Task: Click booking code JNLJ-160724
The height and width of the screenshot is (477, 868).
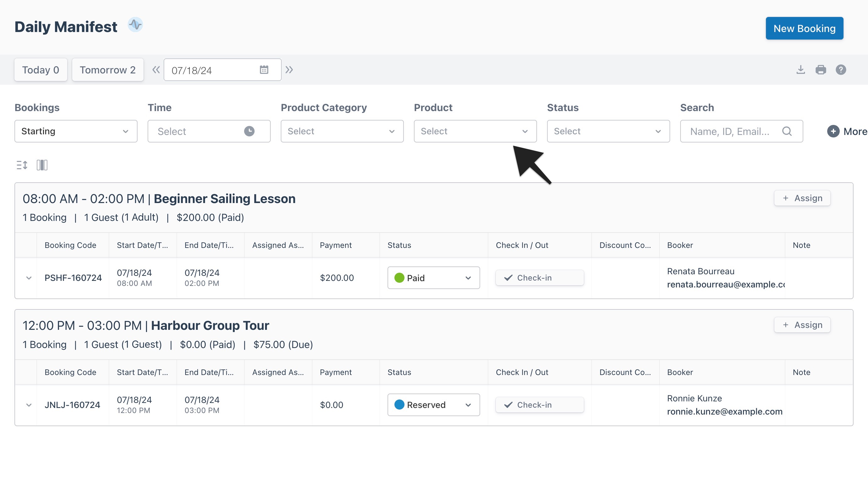Action: pos(73,405)
